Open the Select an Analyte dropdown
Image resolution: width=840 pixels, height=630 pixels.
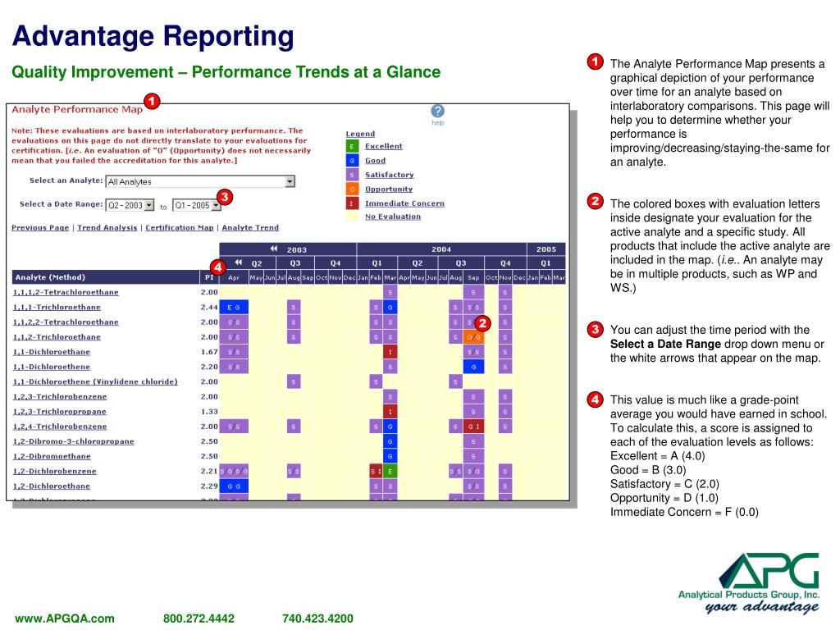(x=200, y=181)
